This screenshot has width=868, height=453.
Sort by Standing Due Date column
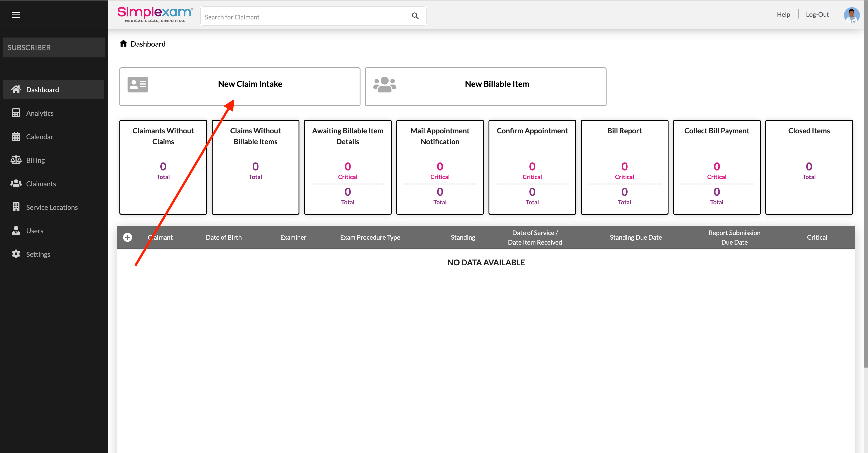(x=636, y=237)
